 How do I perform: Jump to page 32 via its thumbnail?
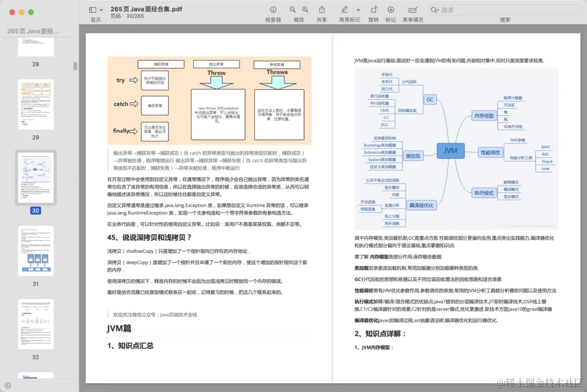click(35, 325)
